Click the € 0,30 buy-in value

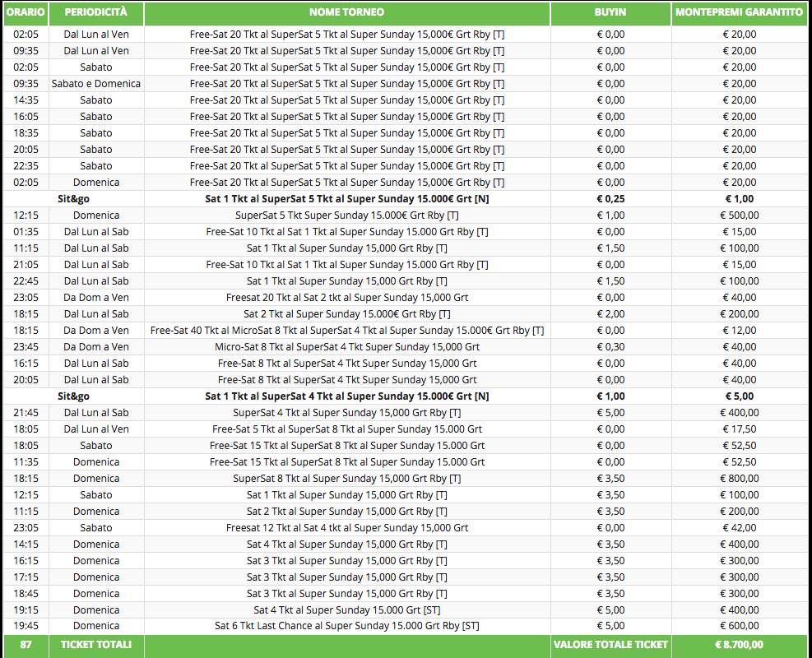click(x=610, y=347)
